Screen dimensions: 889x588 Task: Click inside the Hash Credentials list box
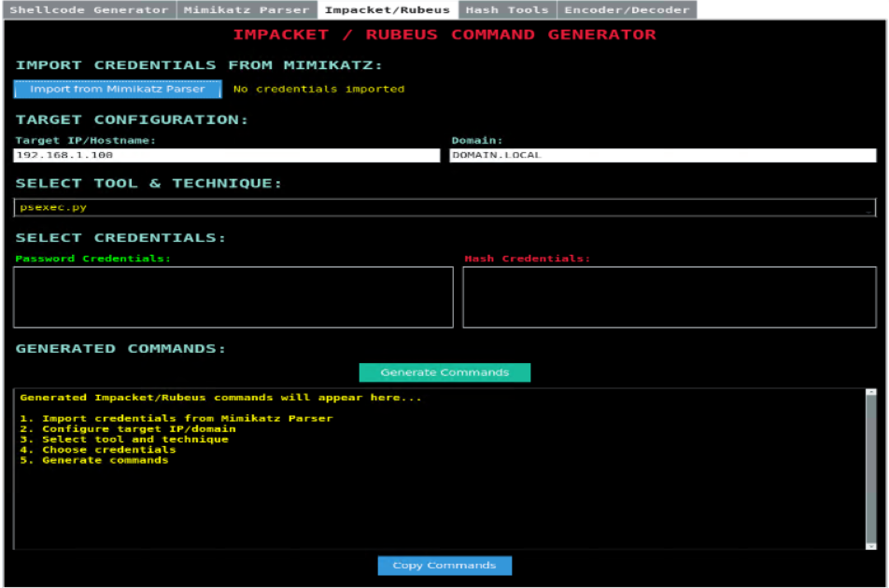pyautogui.click(x=669, y=297)
